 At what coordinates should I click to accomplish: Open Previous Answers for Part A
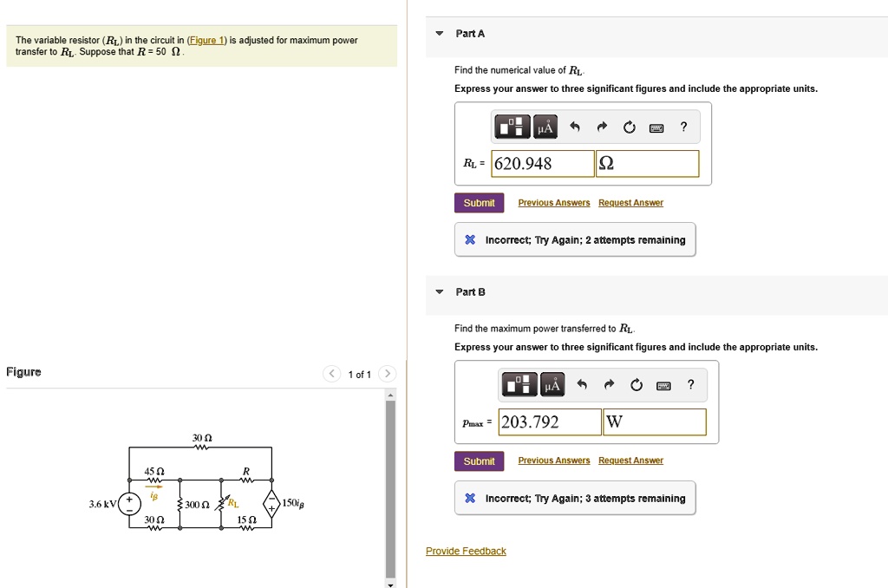(x=553, y=202)
